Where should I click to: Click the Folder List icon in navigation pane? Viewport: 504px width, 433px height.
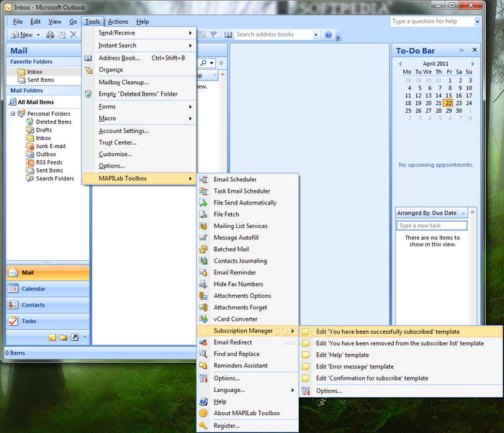point(63,337)
